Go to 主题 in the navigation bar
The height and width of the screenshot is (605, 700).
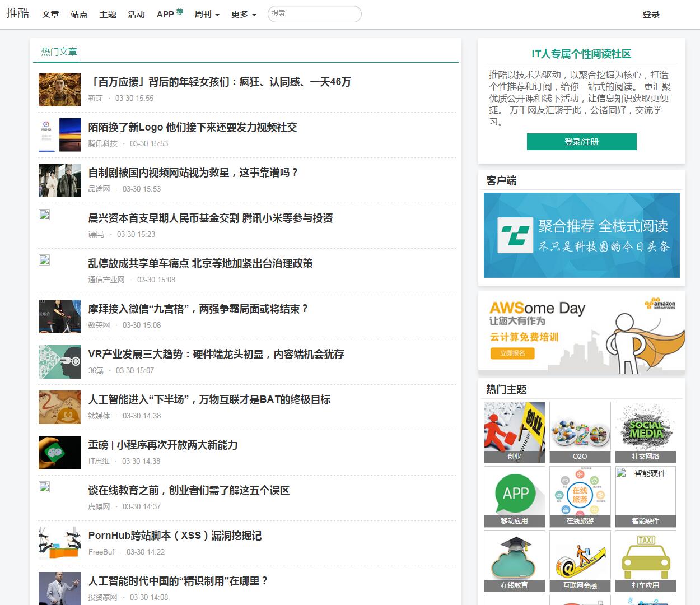108,15
